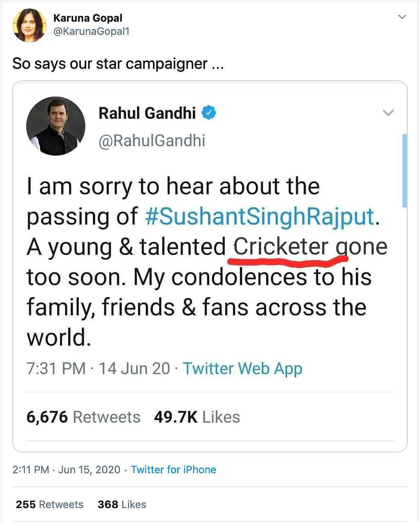420x522 pixels.
Task: Open Rahul Gandhi's profile photo
Action: click(x=56, y=126)
